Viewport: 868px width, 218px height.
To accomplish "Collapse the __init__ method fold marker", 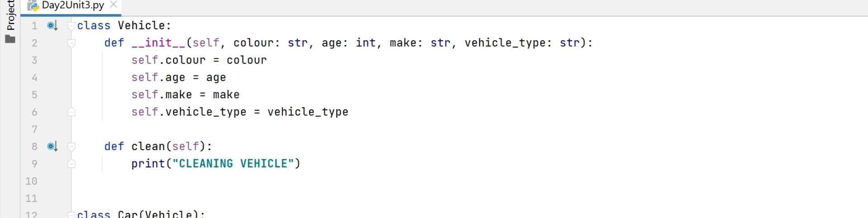I will [71, 43].
